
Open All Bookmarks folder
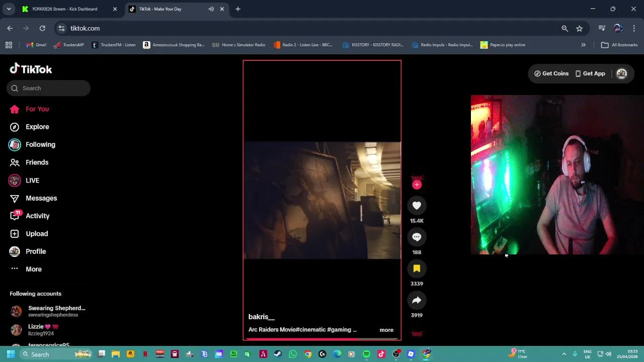[x=619, y=45]
